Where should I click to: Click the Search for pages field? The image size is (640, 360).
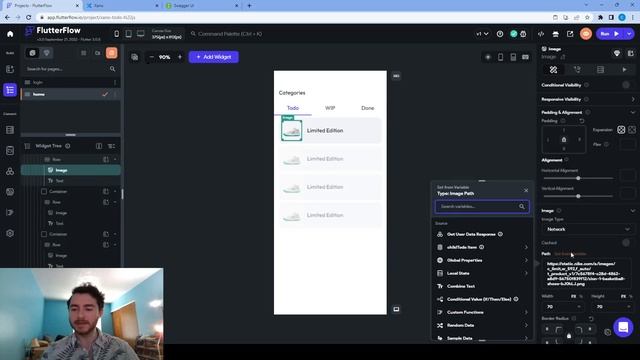70,69
